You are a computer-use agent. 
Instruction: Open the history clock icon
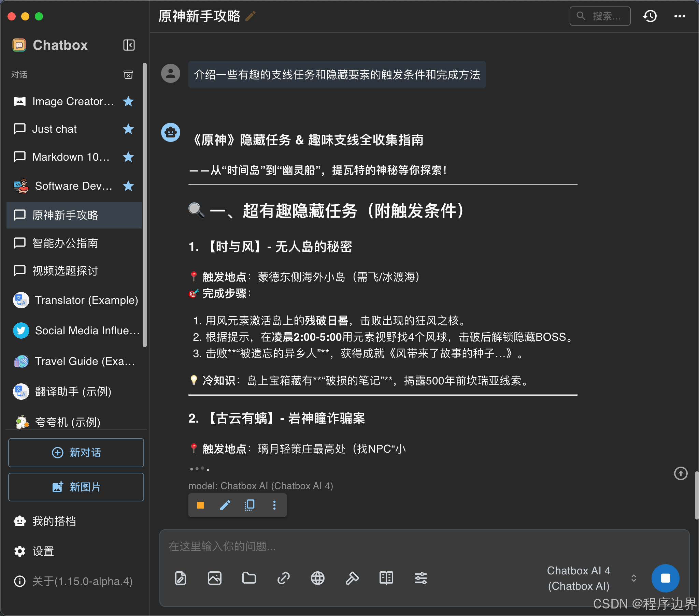[650, 16]
